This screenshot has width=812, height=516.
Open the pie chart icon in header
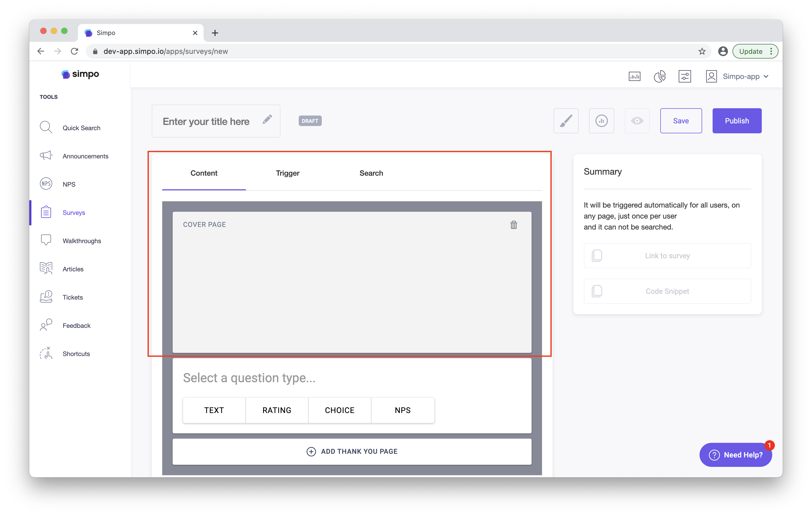(x=659, y=77)
